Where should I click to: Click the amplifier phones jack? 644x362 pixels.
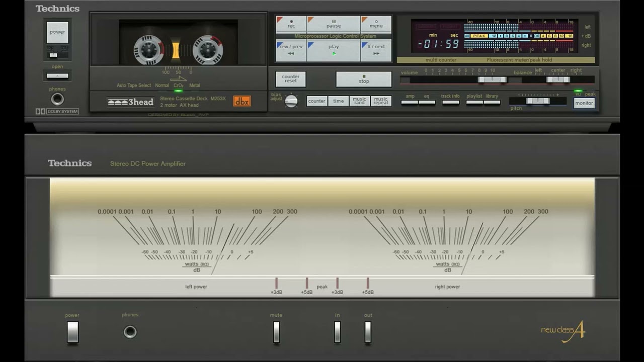[130, 332]
